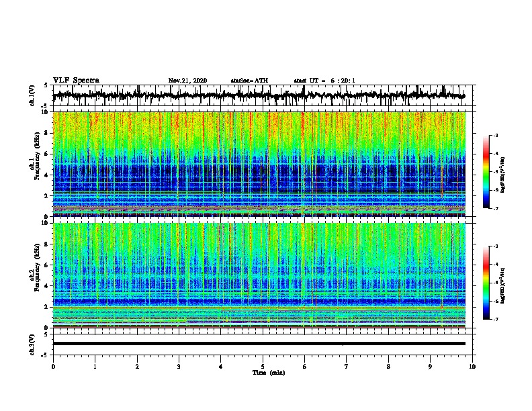Click the "-3" label on upper color bar
The height and width of the screenshot is (411, 532).
(496, 135)
